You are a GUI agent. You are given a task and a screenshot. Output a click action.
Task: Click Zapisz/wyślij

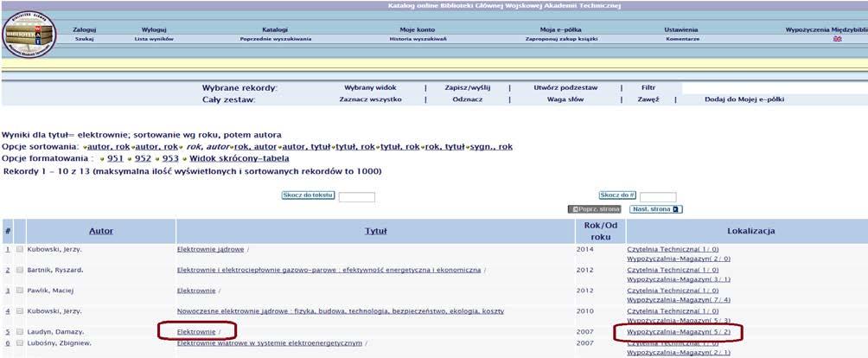468,87
